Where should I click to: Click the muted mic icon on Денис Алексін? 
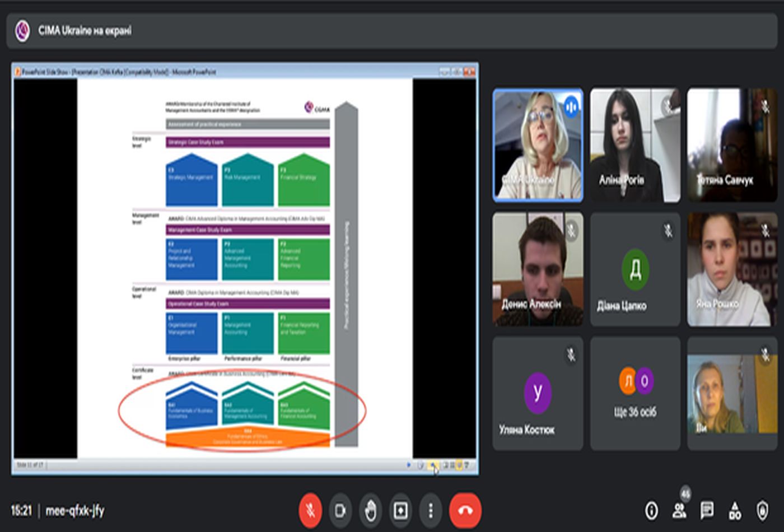[571, 231]
